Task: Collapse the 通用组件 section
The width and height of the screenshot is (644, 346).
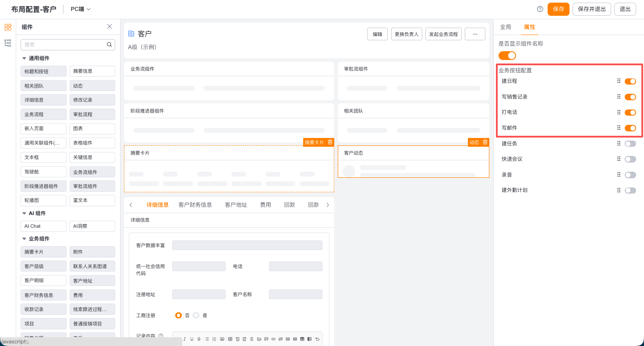Action: click(x=24, y=58)
